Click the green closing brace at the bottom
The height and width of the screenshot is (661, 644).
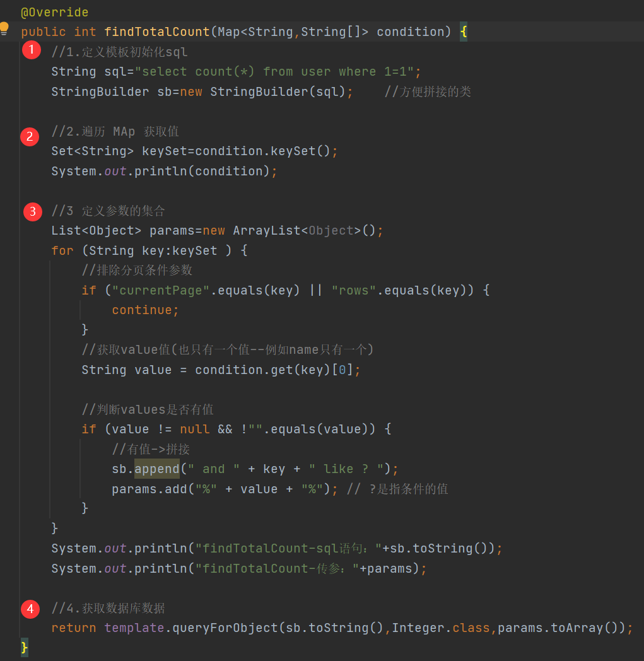tap(24, 647)
